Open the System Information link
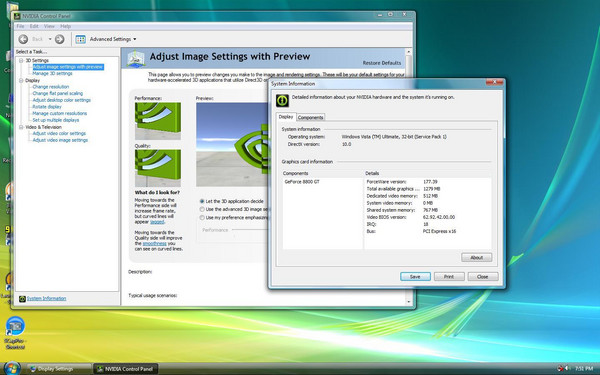Viewport: 600px width, 375px height. [46, 298]
